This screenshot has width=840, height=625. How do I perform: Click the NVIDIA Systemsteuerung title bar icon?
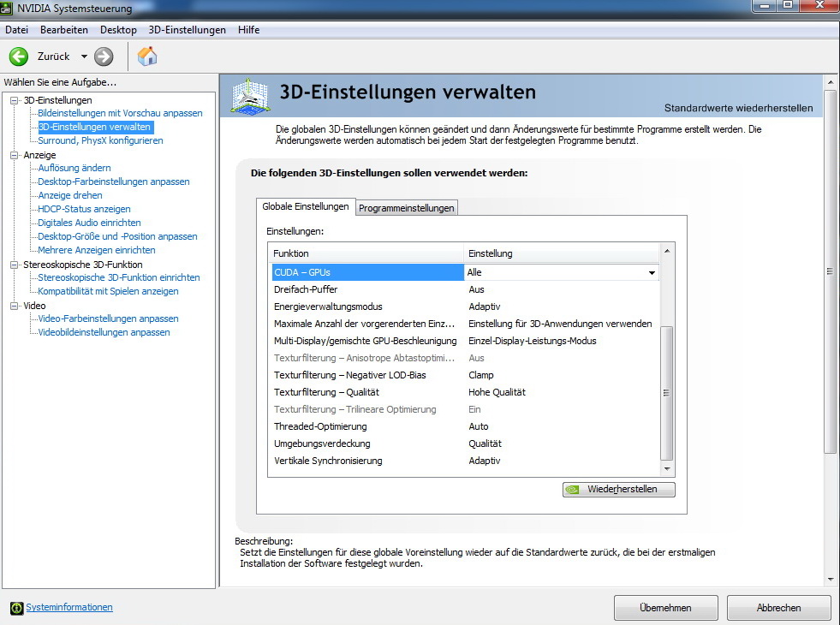pyautogui.click(x=7, y=8)
